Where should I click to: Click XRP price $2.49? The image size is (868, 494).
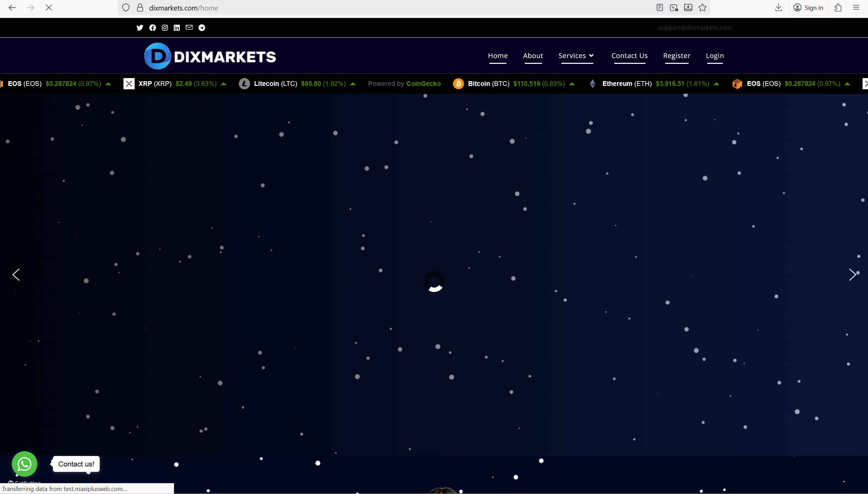184,84
